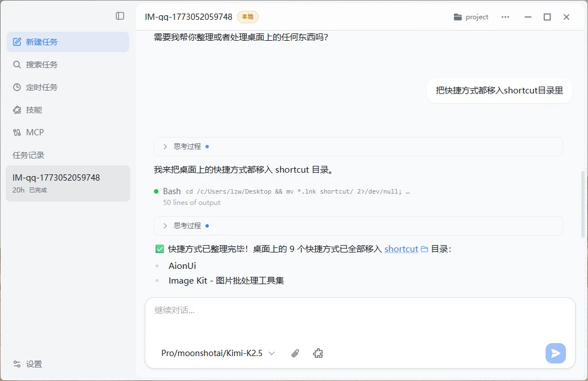Follow the shortcut directory hyperlink

[x=401, y=249]
